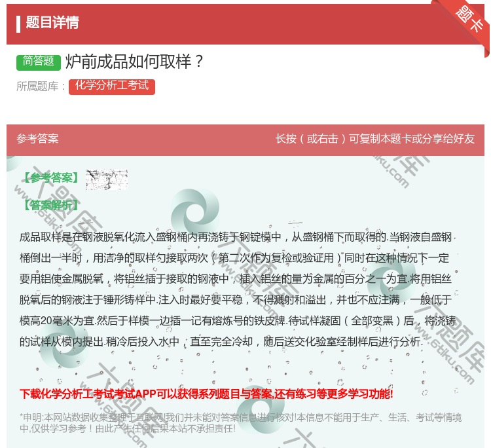The width and height of the screenshot is (491, 448).
Task: Open the 化学分析工考试 question bank tag
Action: pos(112,86)
